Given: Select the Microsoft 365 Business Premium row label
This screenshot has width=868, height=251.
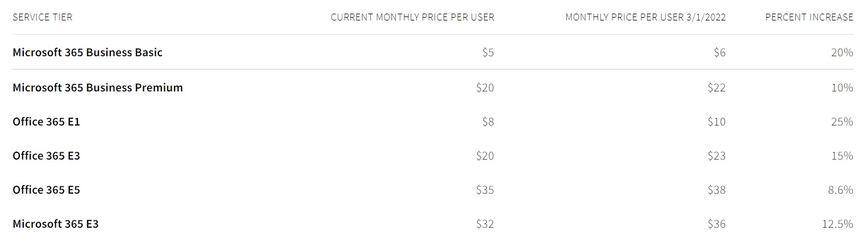Looking at the screenshot, I should 98,87.
